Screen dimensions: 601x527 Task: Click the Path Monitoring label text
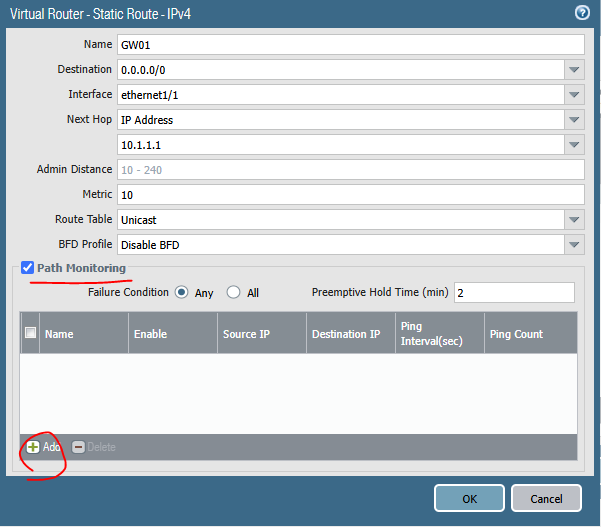(x=81, y=268)
